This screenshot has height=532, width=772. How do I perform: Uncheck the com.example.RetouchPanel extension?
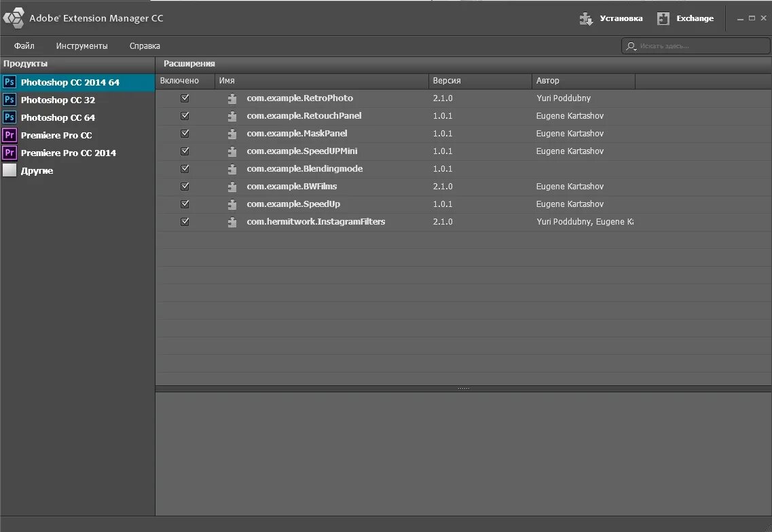(185, 115)
